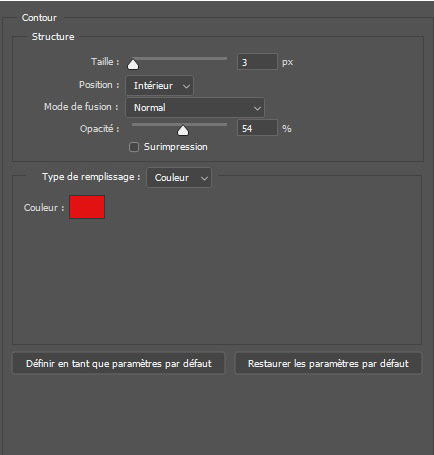Click the Opacité slider track at its left end
434x455 pixels.
point(135,125)
